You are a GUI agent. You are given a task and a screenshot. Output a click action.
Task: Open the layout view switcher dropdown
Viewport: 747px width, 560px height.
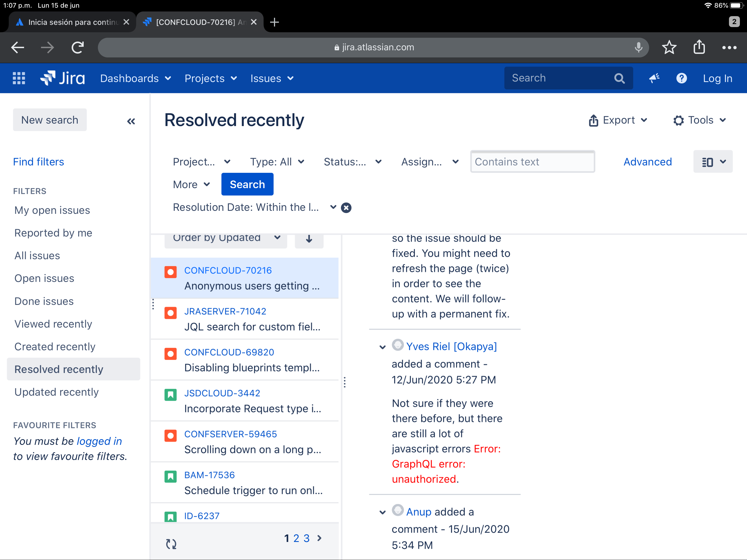click(x=713, y=162)
